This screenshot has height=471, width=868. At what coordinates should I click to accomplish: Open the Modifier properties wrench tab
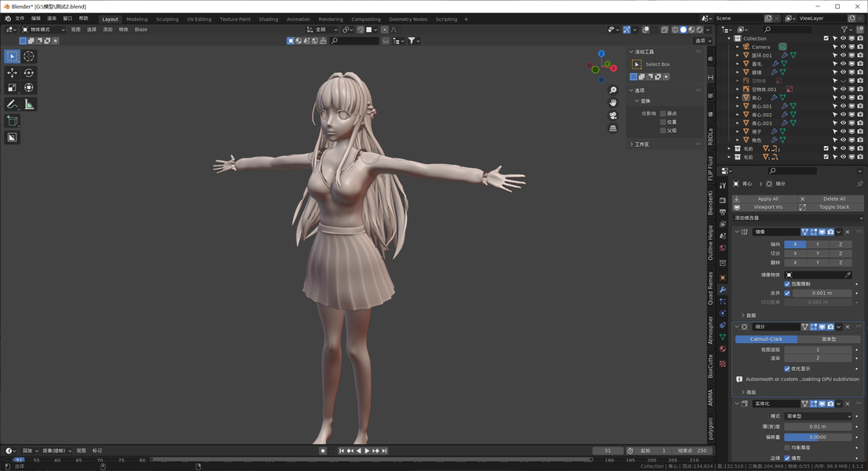(x=723, y=290)
